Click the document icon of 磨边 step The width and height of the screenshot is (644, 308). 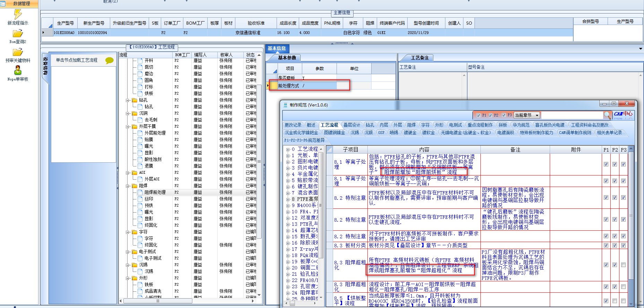coord(140,74)
